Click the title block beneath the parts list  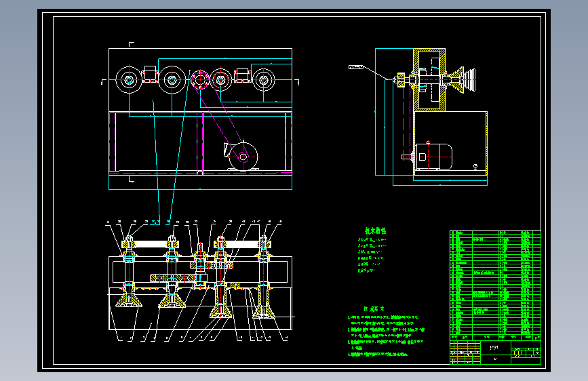pos(495,353)
